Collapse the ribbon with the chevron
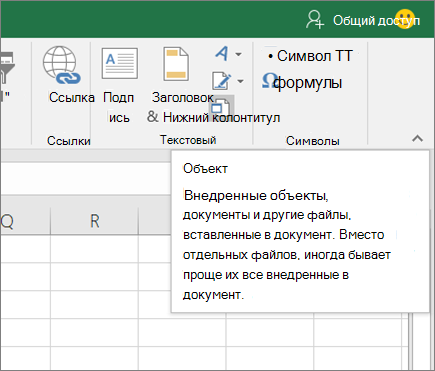The width and height of the screenshot is (435, 371). click(x=417, y=138)
